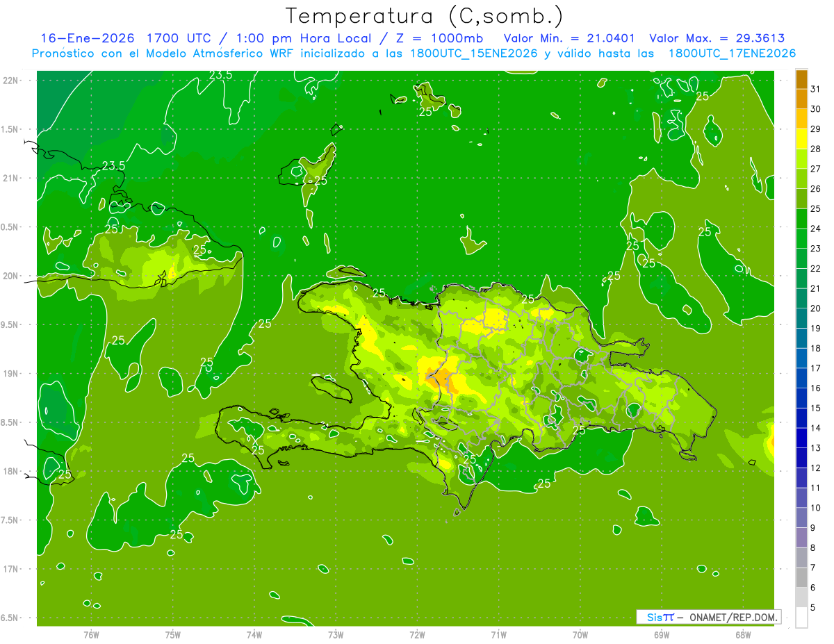
Task: Click the "17N" latitude axis label
Action: (x=10, y=569)
